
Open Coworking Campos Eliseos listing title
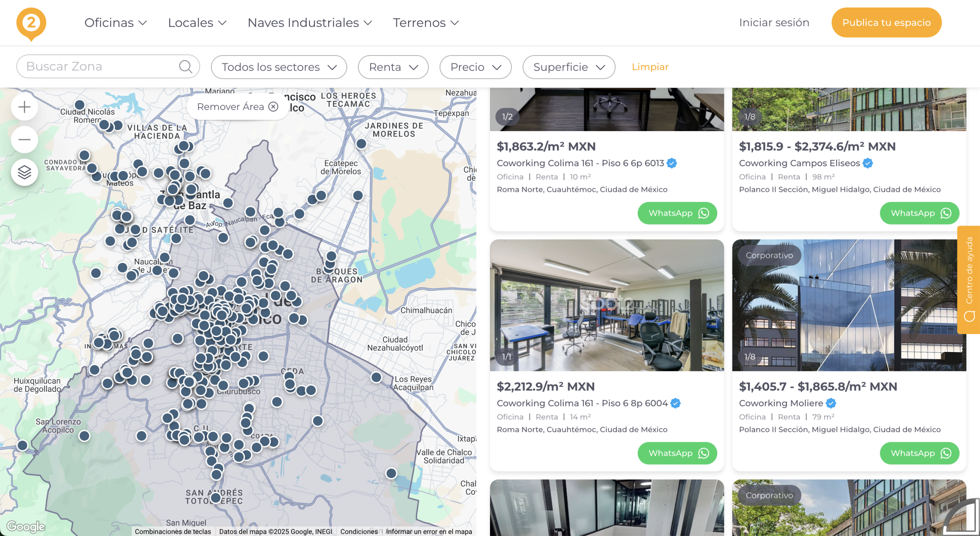coord(799,163)
